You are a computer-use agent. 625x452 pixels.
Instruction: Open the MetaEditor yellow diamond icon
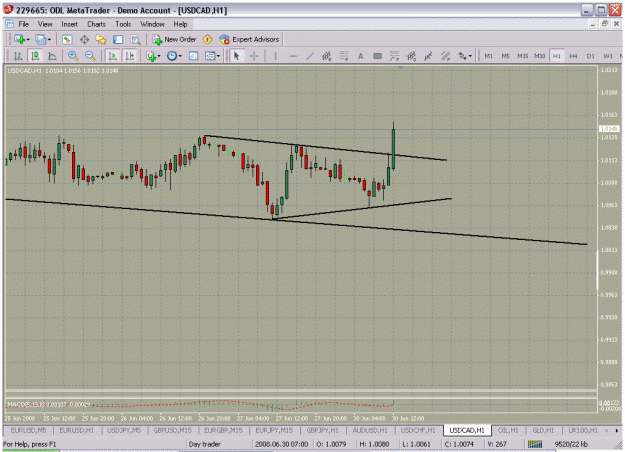tap(207, 39)
